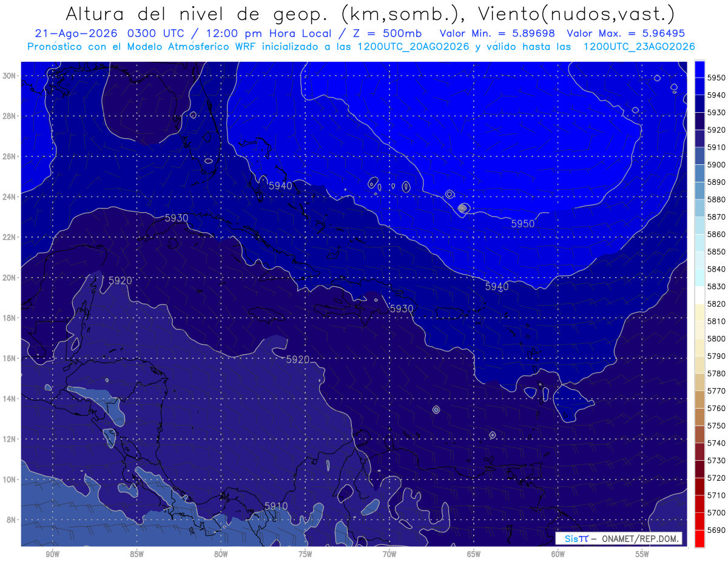728x562 pixels.
Task: Click the 12N latitude axis label
Action: tap(8, 439)
